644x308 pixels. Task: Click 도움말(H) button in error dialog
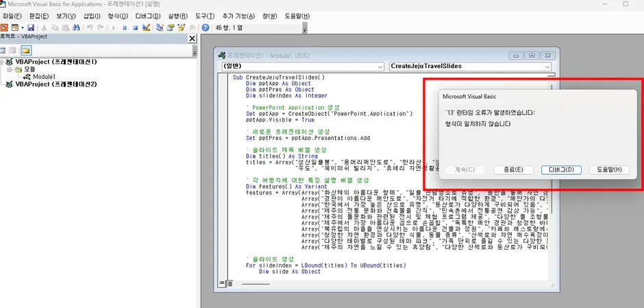coord(610,170)
